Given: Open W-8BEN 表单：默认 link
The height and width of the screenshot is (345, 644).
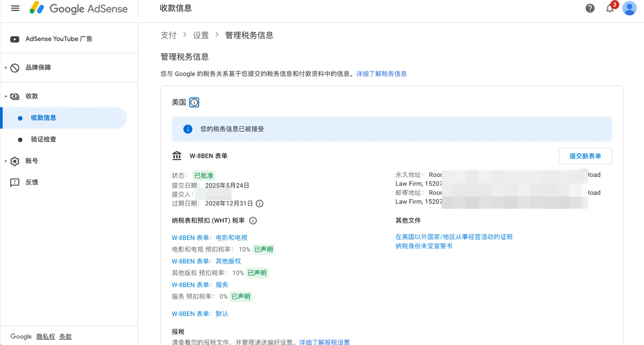Looking at the screenshot, I should point(200,314).
